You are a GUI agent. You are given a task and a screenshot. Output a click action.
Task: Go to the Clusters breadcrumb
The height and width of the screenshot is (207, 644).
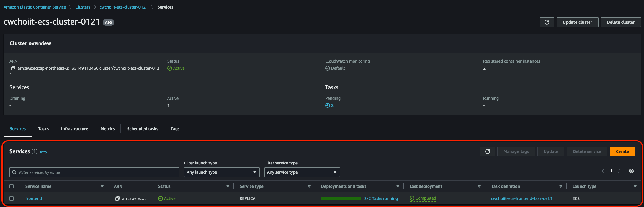83,7
